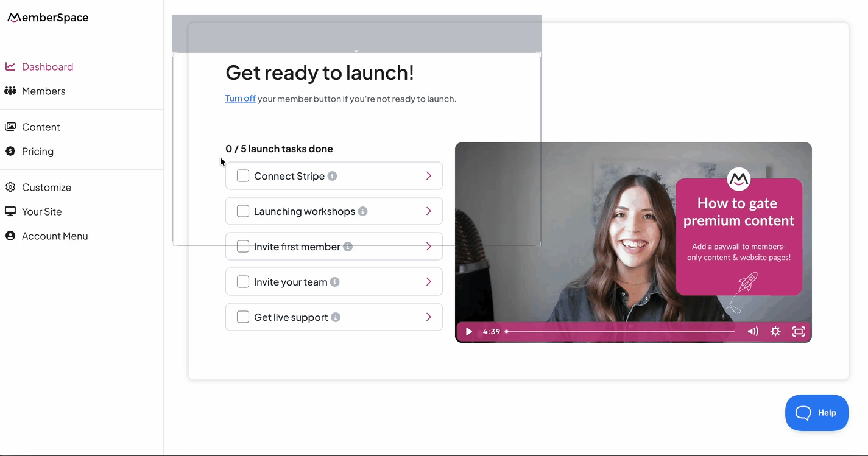Image resolution: width=868 pixels, height=456 pixels.
Task: Check the Invite your team checkbox
Action: 243,282
